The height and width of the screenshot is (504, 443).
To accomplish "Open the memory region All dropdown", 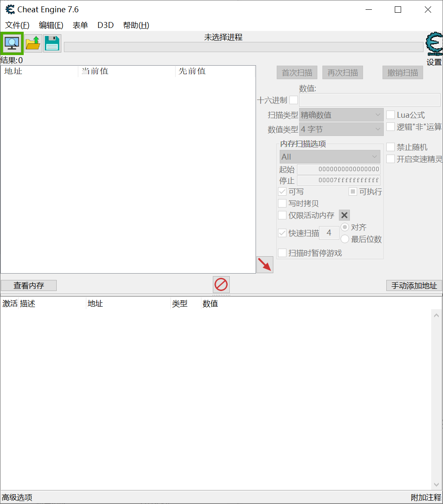I will (330, 157).
